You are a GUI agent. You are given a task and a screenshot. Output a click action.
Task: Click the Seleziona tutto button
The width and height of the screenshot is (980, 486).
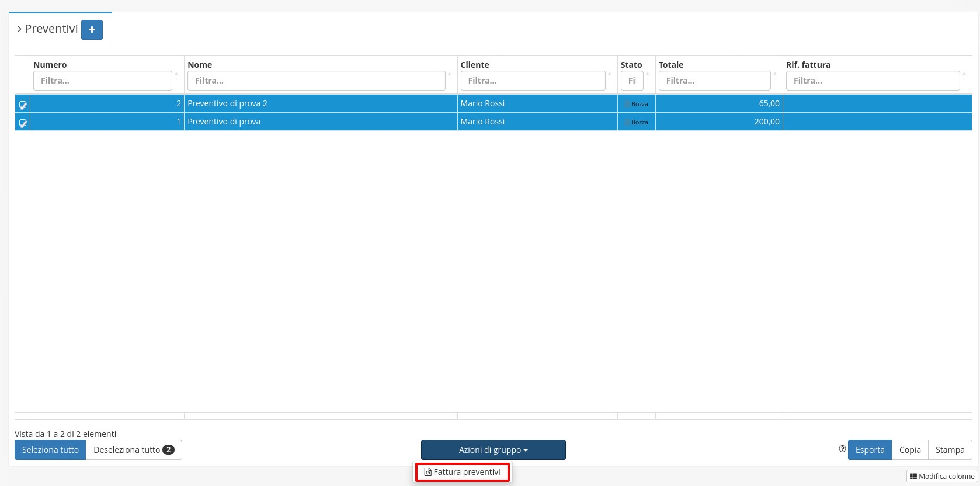pos(50,450)
